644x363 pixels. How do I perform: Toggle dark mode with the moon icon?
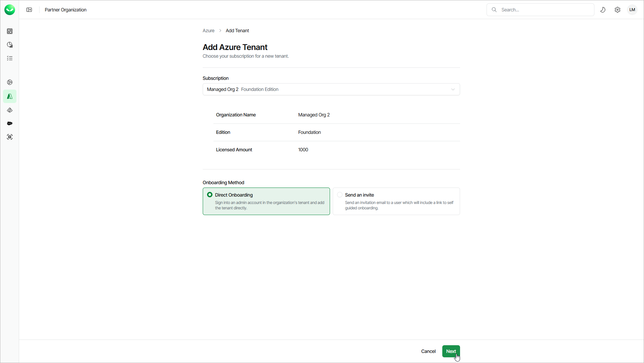(603, 10)
